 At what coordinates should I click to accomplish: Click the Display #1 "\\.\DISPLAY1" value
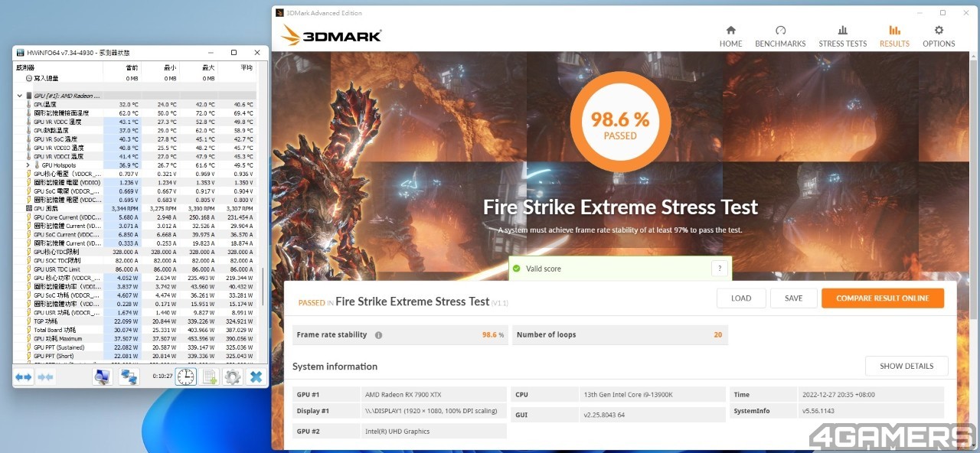point(431,411)
